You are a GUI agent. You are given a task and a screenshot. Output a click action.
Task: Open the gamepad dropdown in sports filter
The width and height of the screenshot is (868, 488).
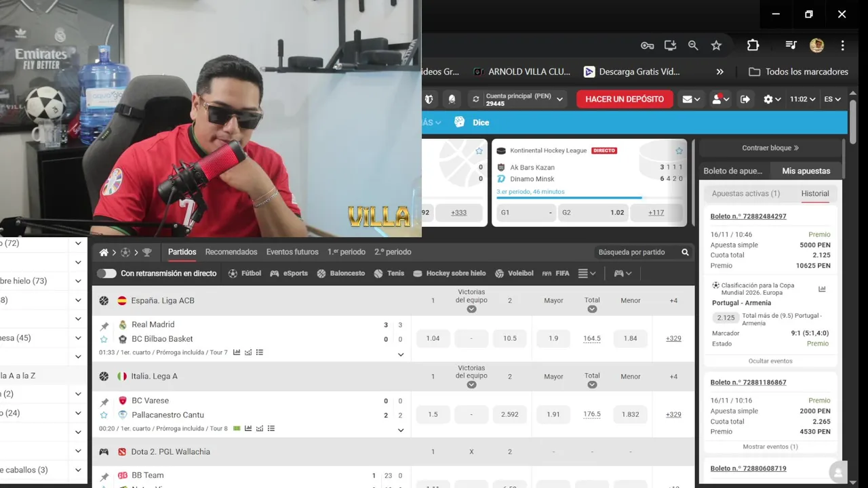tap(623, 273)
